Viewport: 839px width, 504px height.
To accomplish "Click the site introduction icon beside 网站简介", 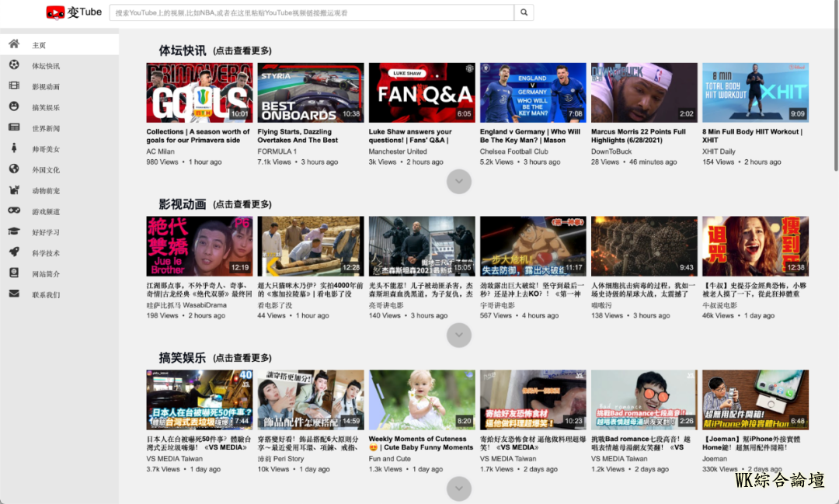I will click(x=14, y=273).
